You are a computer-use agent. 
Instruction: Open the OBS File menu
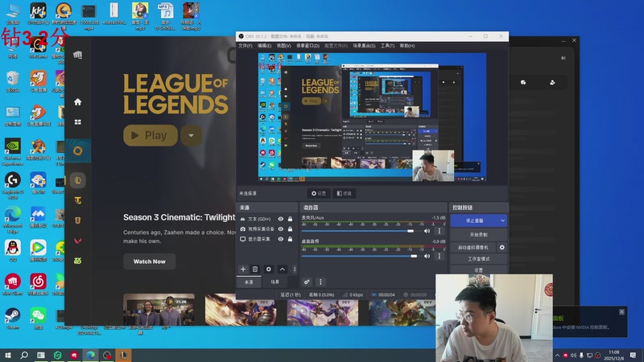[x=246, y=46]
